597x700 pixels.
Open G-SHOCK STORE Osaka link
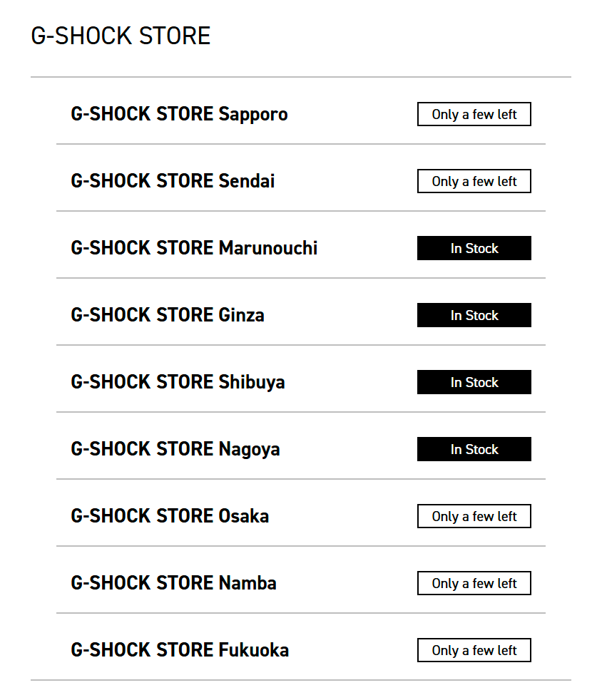point(170,516)
